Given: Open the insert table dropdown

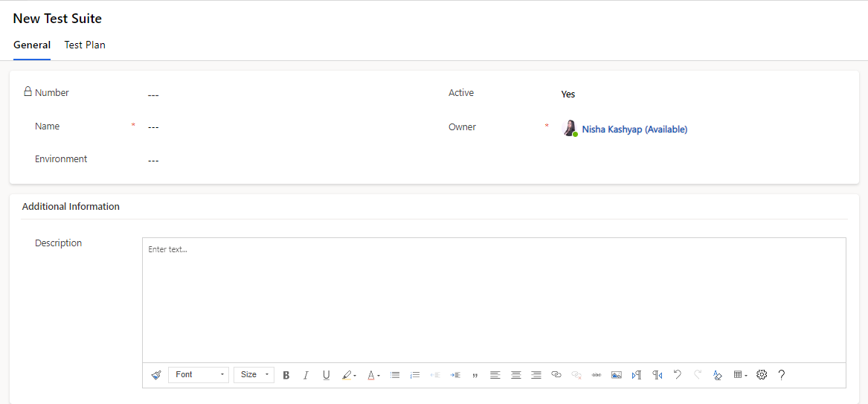Looking at the screenshot, I should (740, 375).
